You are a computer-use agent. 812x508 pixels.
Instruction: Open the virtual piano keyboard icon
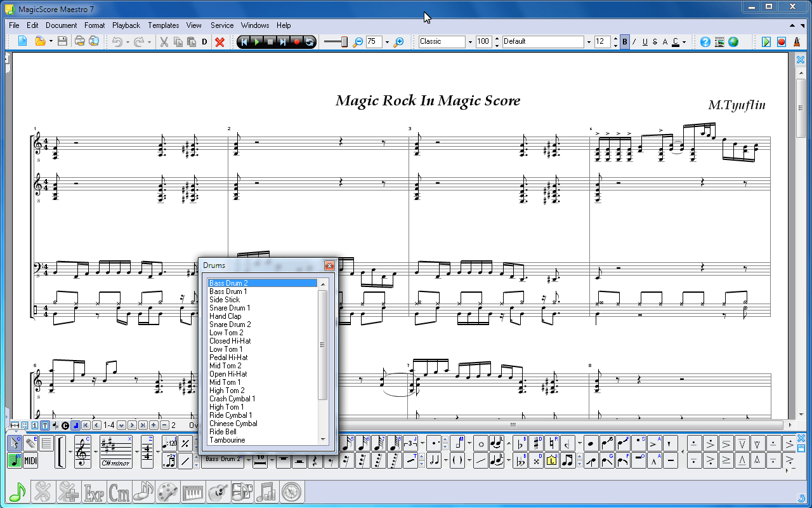[x=193, y=491]
